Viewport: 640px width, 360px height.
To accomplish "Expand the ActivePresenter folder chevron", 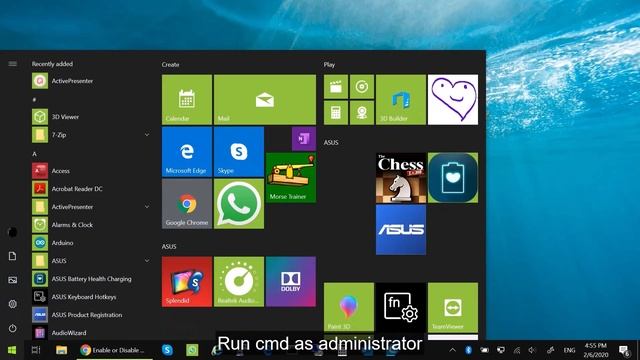I will 147,207.
